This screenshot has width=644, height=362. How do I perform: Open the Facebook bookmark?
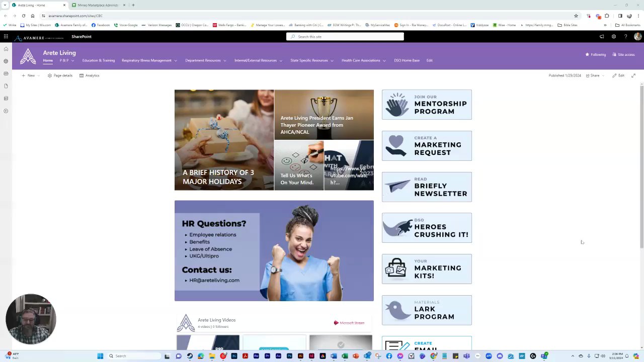pos(101,25)
